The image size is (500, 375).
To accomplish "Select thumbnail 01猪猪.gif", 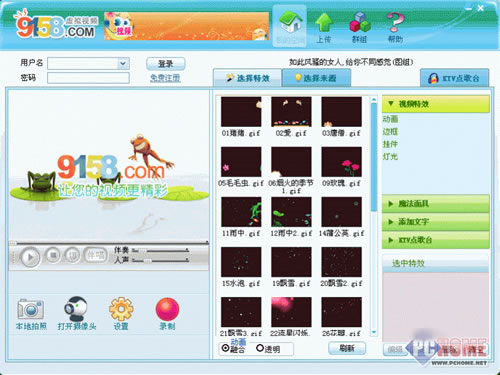I will 241,112.
